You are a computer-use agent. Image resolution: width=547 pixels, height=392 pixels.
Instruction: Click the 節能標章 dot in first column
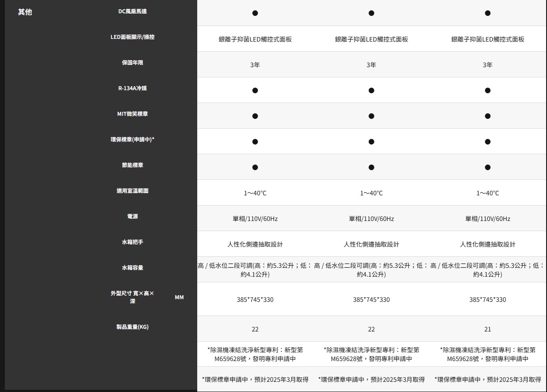tap(255, 167)
